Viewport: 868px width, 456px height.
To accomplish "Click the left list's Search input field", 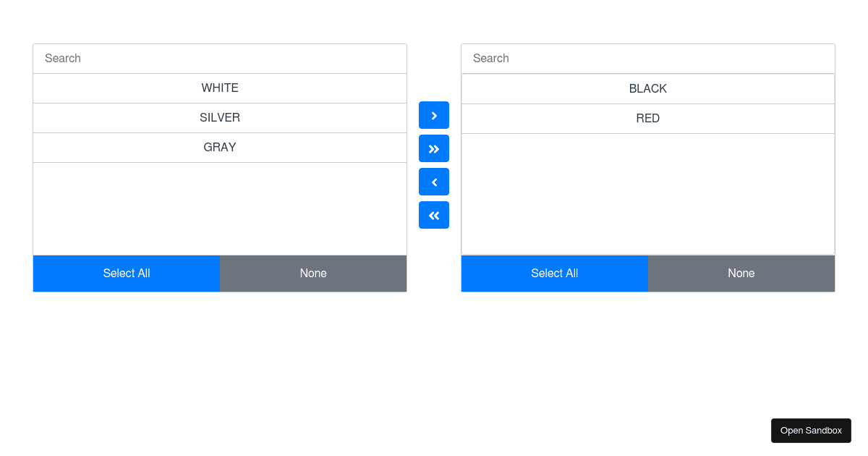I will pos(220,58).
